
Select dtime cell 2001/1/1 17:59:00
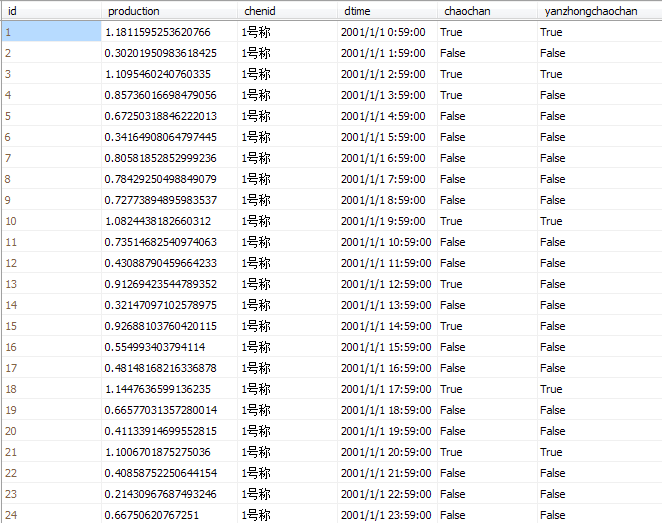386,389
